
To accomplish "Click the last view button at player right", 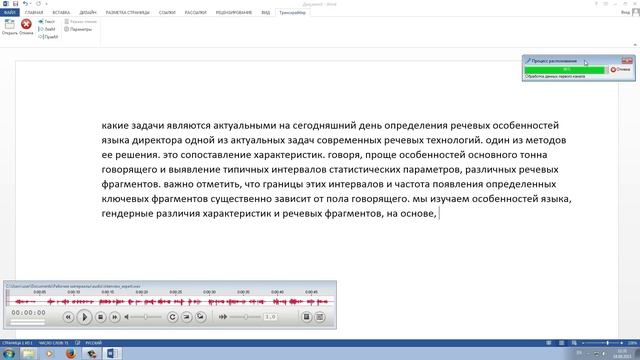I will (x=320, y=317).
